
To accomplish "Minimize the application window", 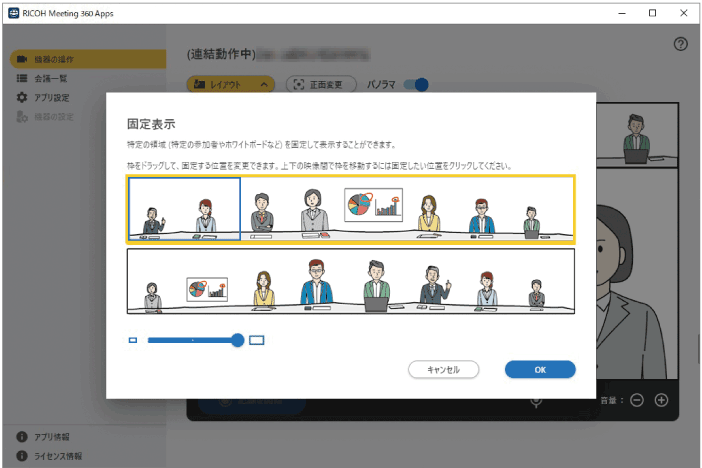I will click(x=622, y=13).
